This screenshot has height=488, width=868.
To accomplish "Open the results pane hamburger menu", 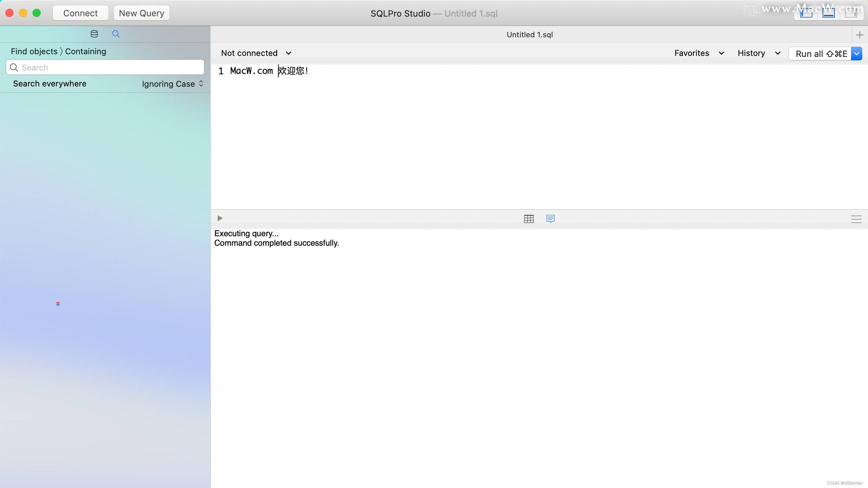I will (x=856, y=219).
